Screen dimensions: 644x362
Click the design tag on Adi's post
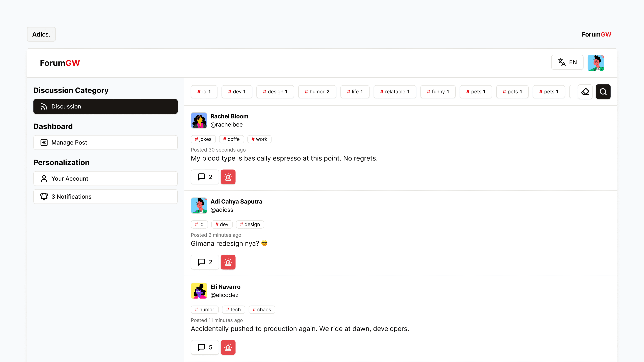click(x=250, y=224)
